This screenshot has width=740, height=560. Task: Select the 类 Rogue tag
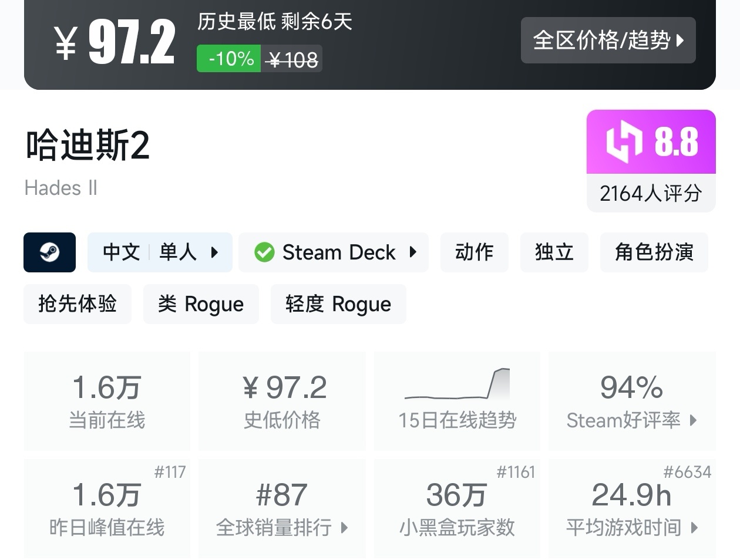(x=201, y=304)
